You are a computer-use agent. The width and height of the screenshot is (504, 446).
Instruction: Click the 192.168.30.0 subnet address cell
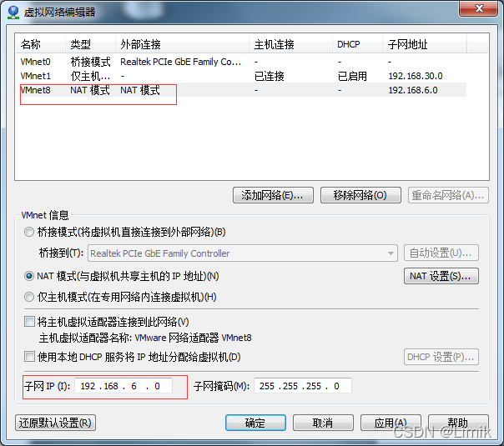pos(416,76)
